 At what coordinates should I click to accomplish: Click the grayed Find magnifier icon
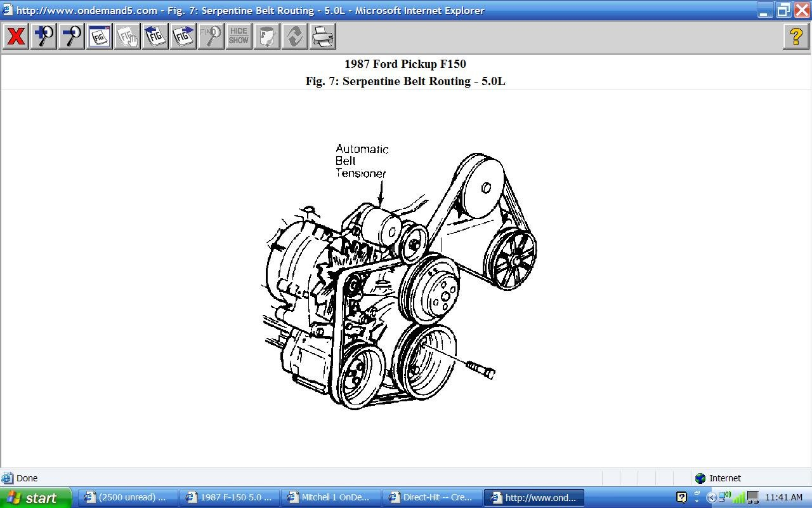(x=211, y=36)
